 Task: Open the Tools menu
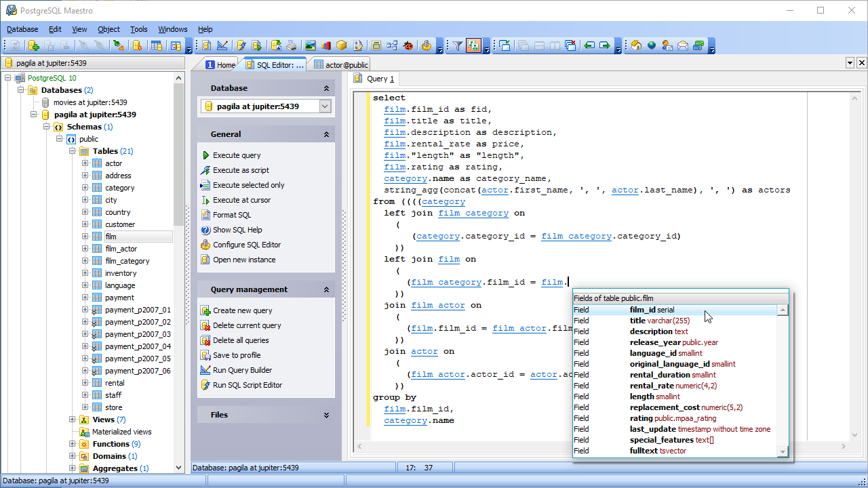coord(138,29)
